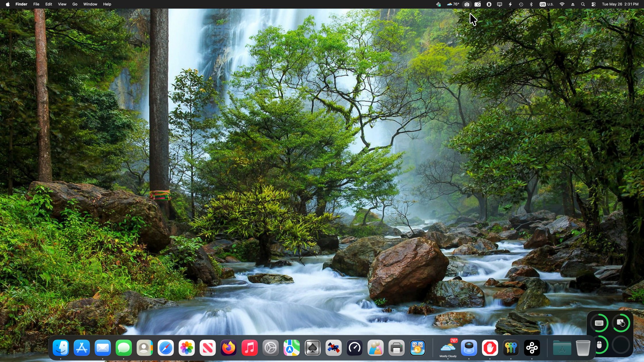Click the eject menu bar icon
This screenshot has height=362, width=644.
pyautogui.click(x=573, y=4)
